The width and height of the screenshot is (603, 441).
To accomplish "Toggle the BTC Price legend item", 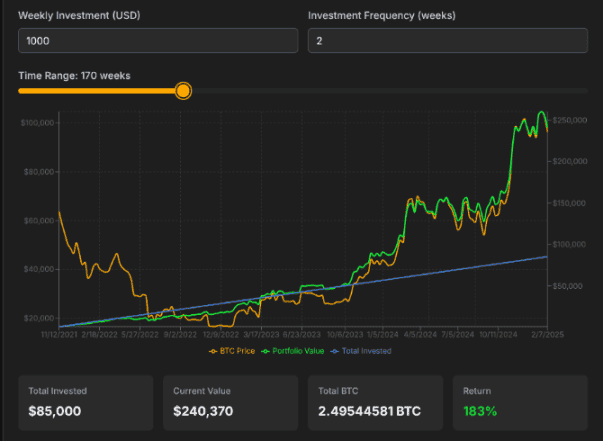I will coord(234,351).
